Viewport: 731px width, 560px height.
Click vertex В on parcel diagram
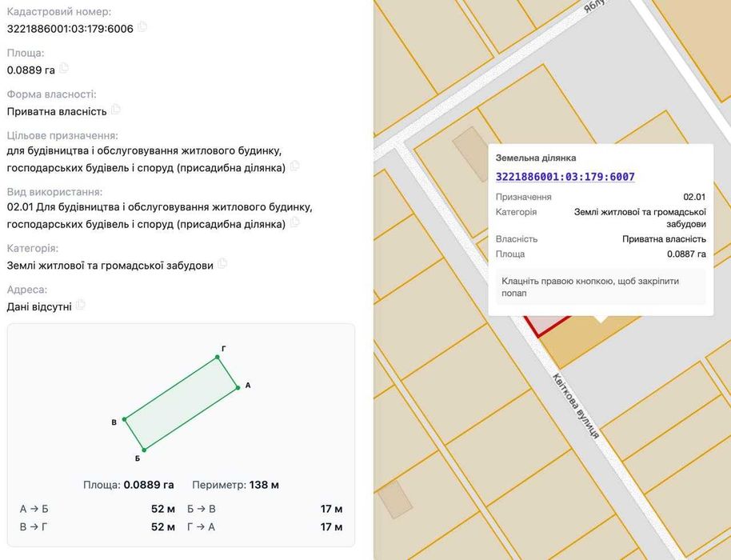[x=125, y=419]
